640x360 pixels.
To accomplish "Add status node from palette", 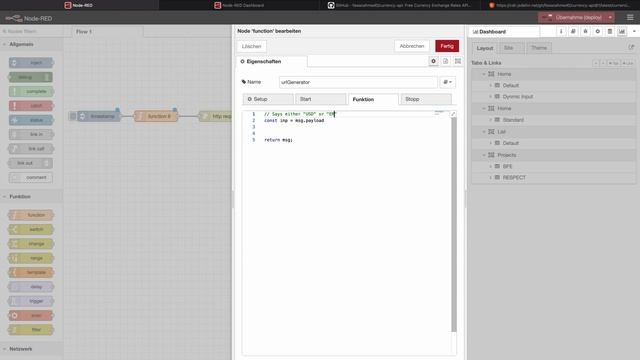I will [31, 120].
